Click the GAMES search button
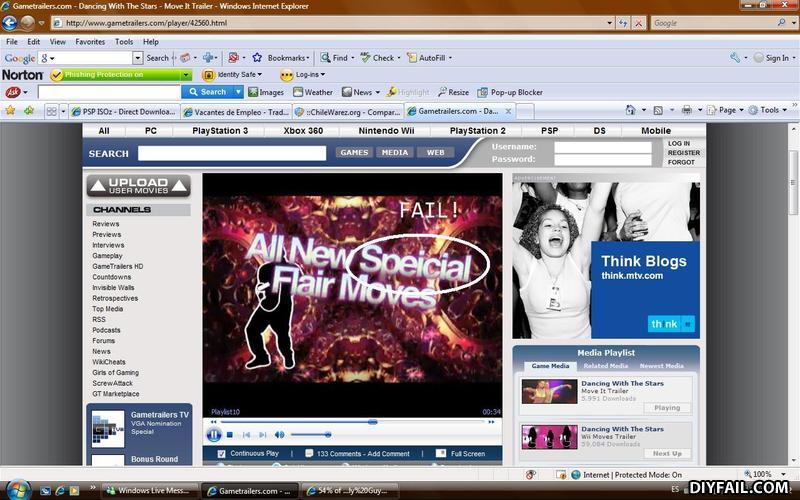800x500 pixels. 354,152
